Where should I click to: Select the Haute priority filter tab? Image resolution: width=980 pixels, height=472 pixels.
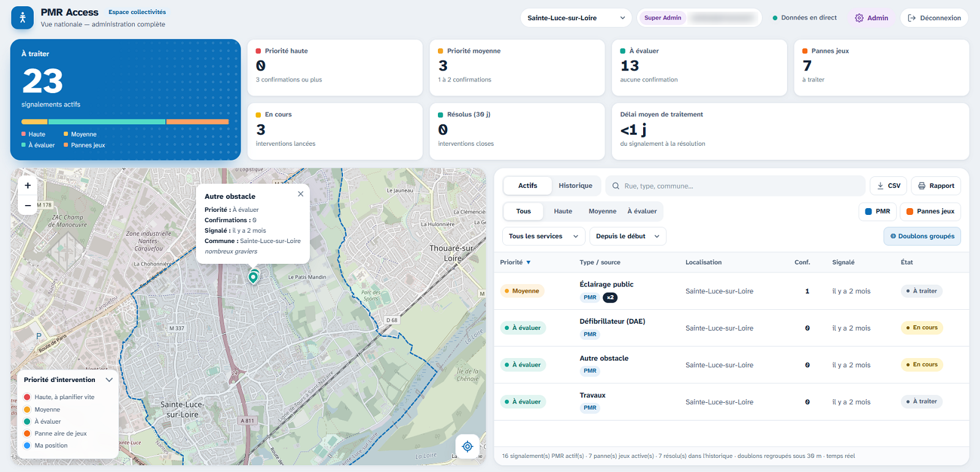[563, 211]
